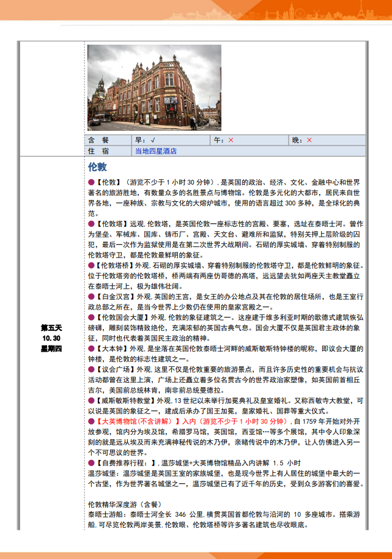The image size is (392, 559).
Task: Click the bullet before 【自费推荐行程】
Action: pyautogui.click(x=91, y=463)
